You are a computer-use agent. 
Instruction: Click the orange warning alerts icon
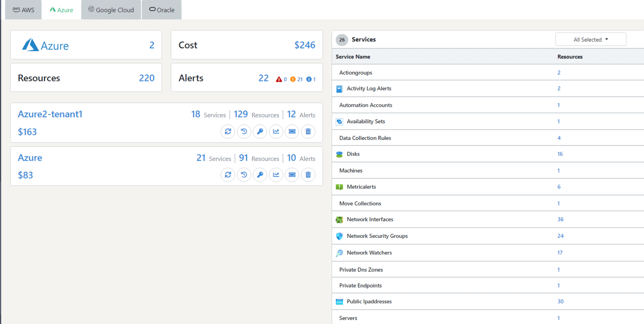click(x=293, y=79)
